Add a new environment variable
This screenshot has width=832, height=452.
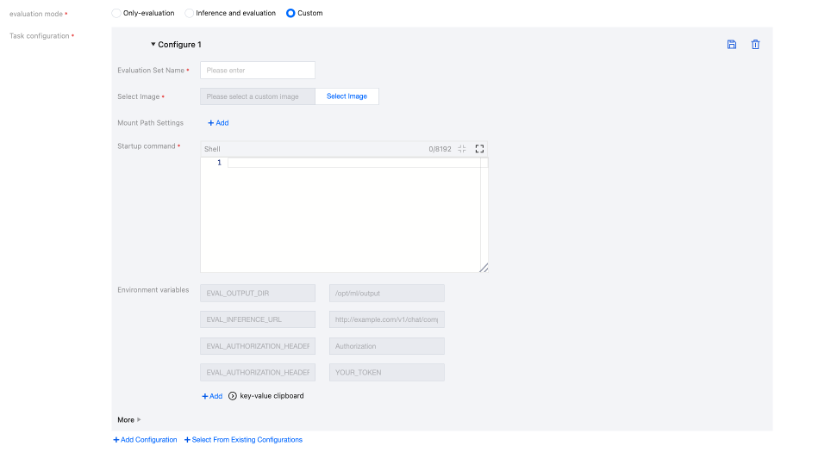212,396
